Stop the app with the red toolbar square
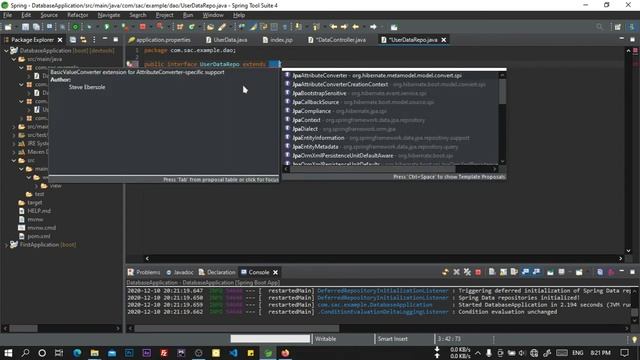This screenshot has height=360, width=640. (142, 27)
